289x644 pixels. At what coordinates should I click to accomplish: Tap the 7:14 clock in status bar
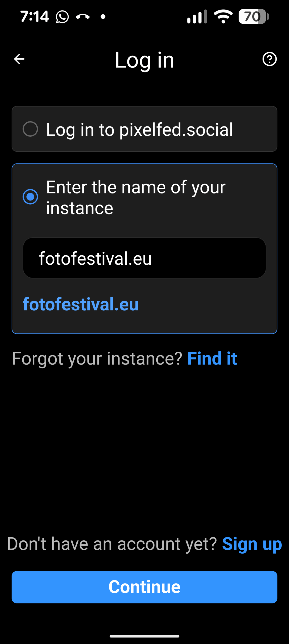[34, 17]
